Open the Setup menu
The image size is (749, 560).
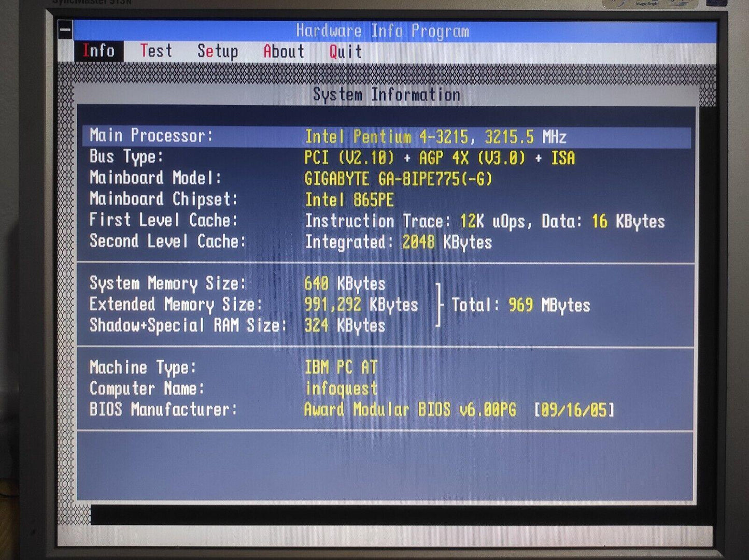pyautogui.click(x=218, y=51)
